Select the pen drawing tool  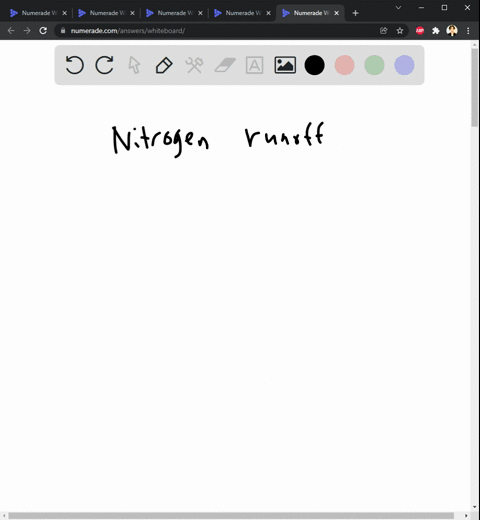click(164, 65)
